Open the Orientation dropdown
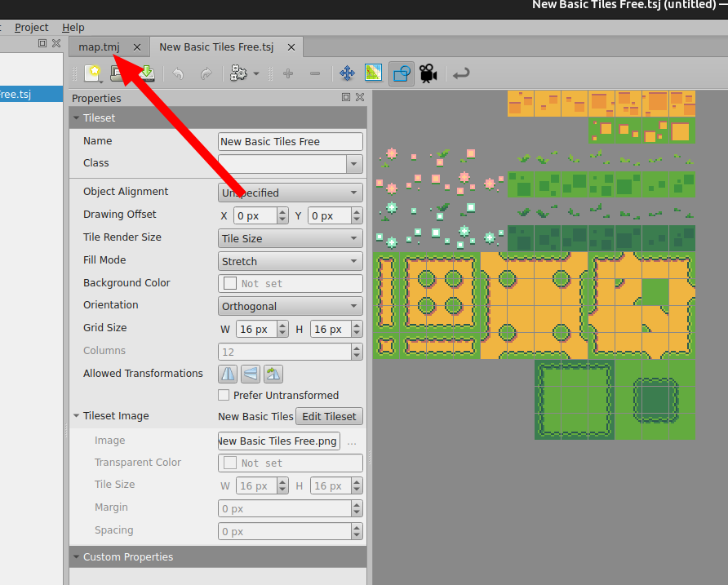 pos(290,306)
